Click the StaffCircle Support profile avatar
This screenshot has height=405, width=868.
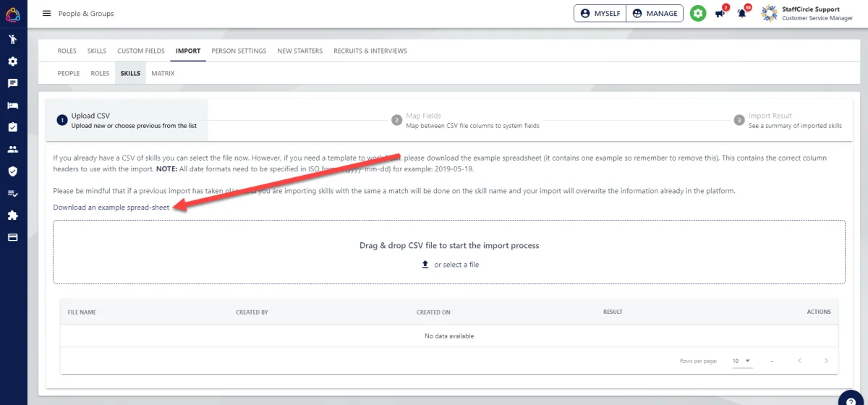pos(770,14)
